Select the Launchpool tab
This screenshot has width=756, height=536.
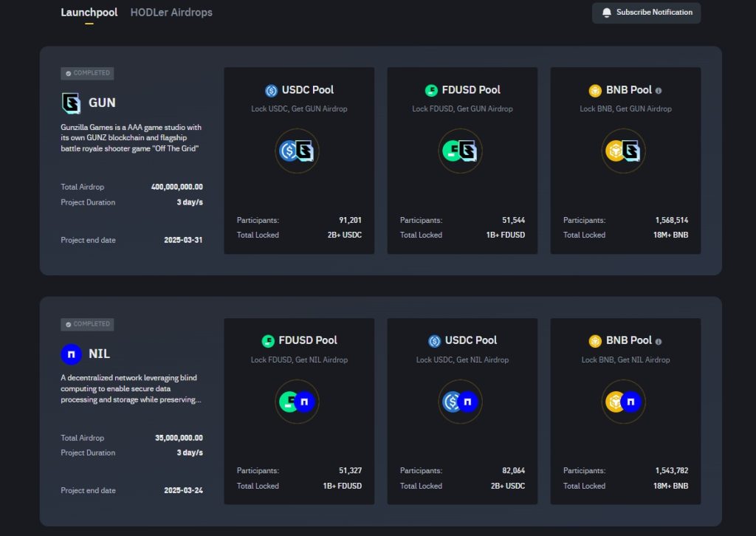coord(89,12)
